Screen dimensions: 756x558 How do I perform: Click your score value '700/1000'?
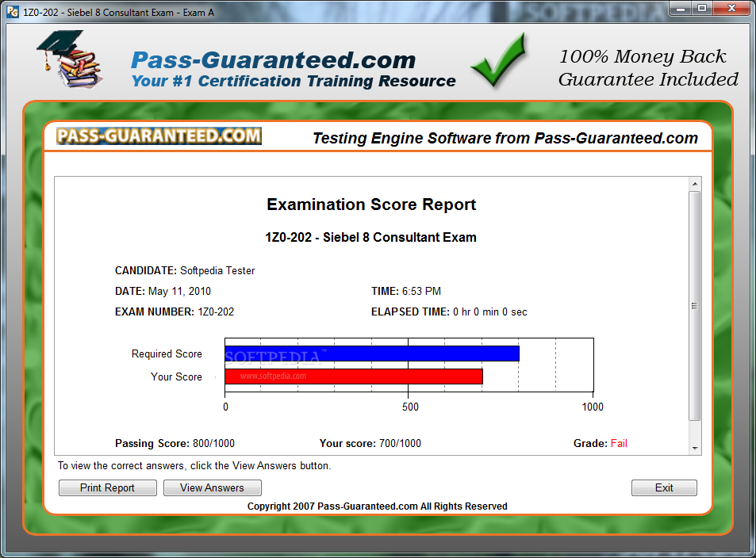click(400, 443)
